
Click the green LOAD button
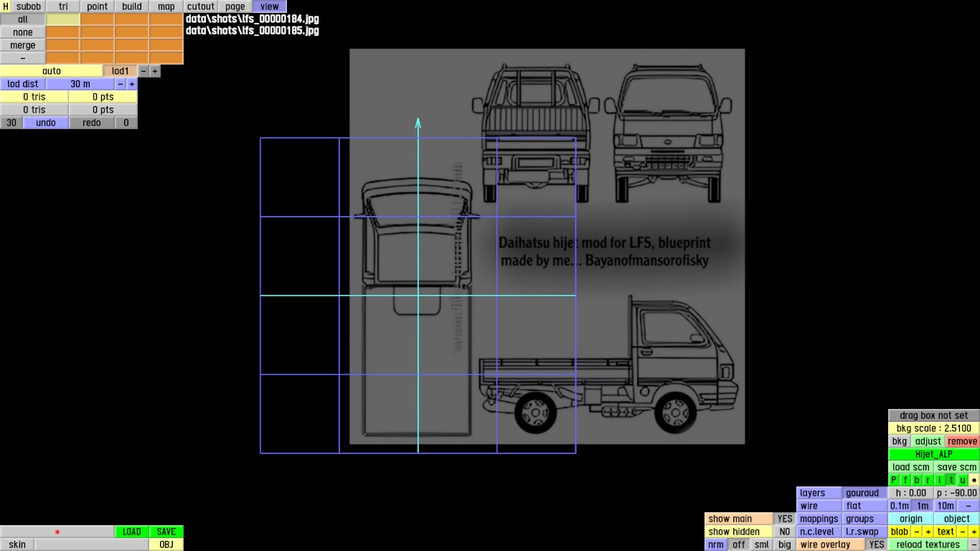(x=132, y=532)
